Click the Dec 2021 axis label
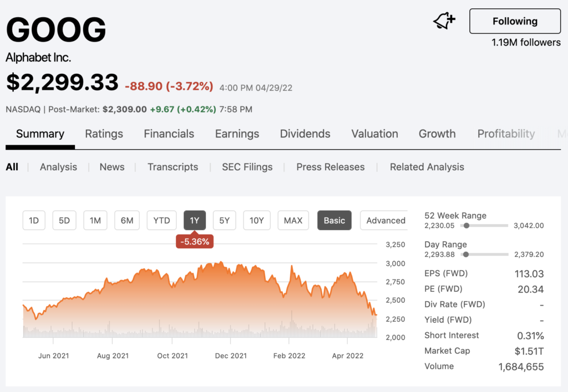This screenshot has height=392, width=568. (231, 356)
